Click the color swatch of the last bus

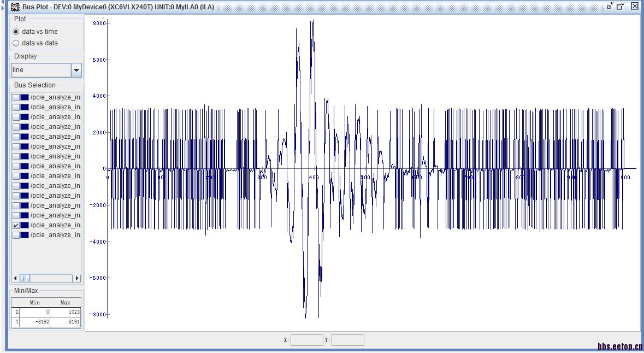pos(25,235)
